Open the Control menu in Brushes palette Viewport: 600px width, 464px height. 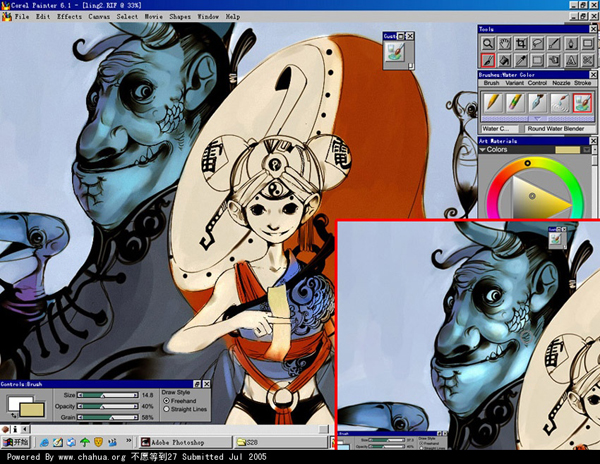(537, 83)
